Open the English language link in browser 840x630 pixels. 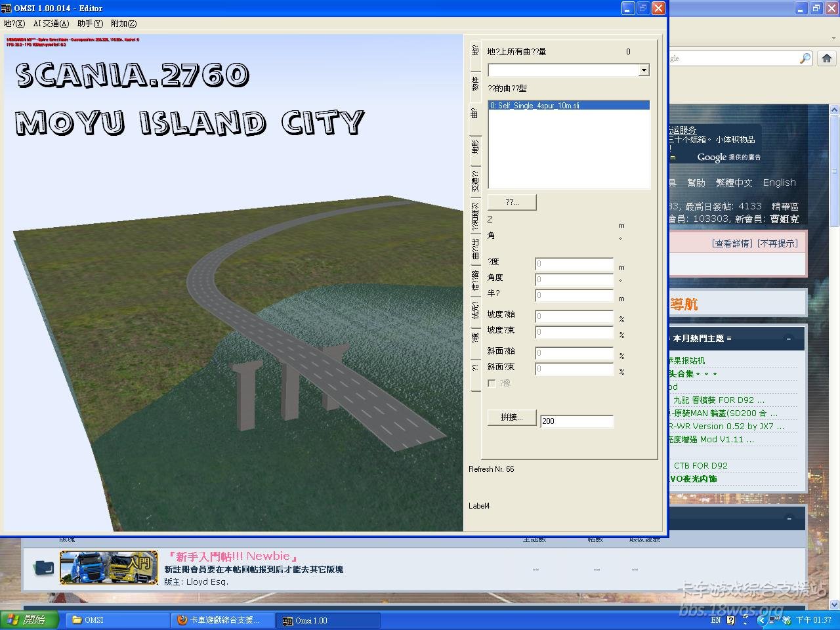[x=779, y=182]
